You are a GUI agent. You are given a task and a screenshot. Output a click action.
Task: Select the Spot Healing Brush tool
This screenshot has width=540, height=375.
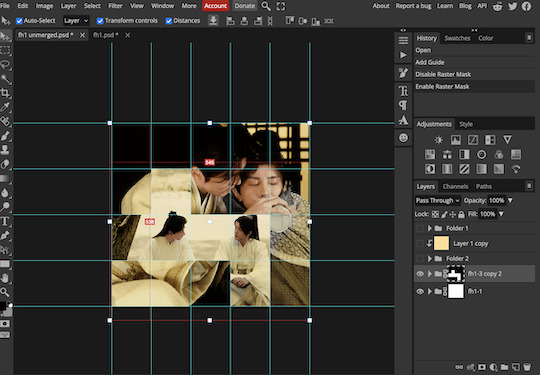(x=6, y=121)
